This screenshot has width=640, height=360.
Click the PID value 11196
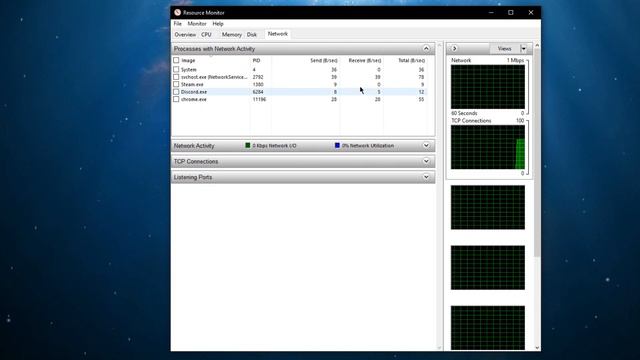(259, 99)
